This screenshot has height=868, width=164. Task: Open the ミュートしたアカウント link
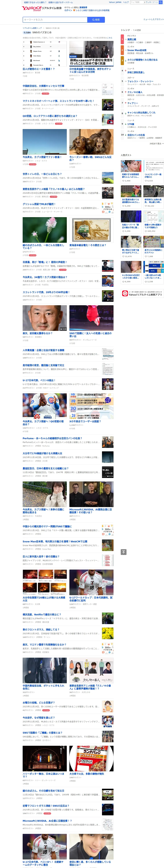[154, 19]
